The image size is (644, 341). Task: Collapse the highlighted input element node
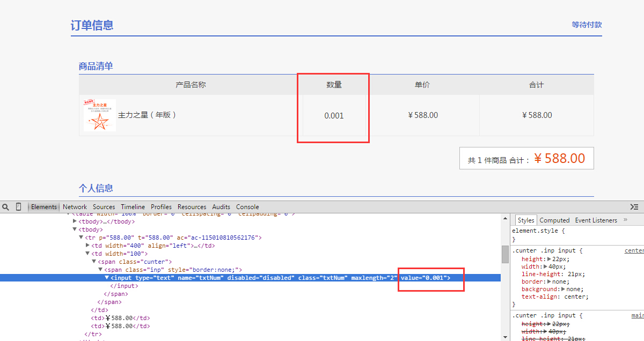tap(107, 278)
